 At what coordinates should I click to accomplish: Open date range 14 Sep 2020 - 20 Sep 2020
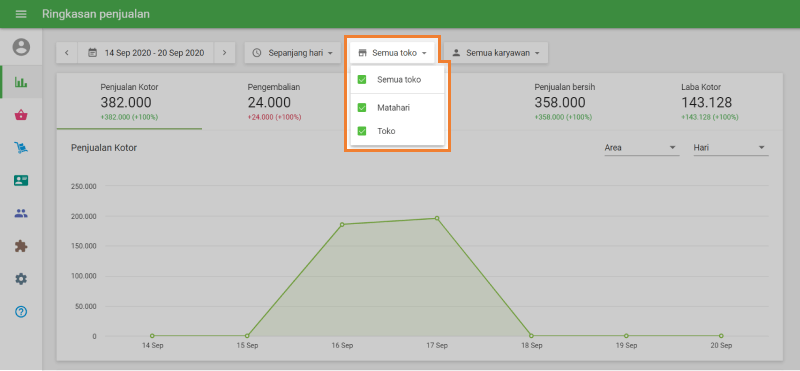[145, 53]
